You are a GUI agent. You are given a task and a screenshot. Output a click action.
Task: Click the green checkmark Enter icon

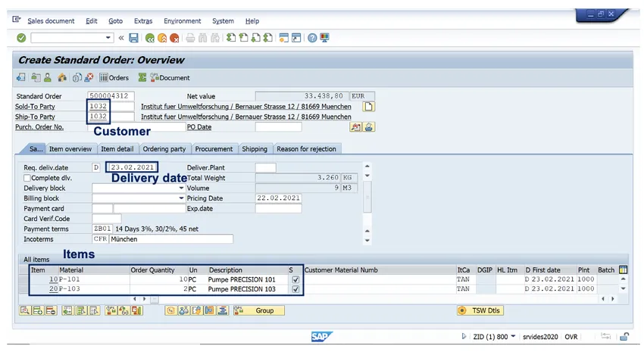point(21,38)
